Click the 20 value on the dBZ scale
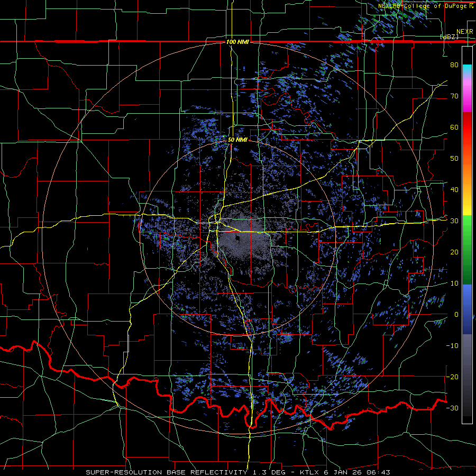Viewport: 476px width, 476px height. point(454,252)
